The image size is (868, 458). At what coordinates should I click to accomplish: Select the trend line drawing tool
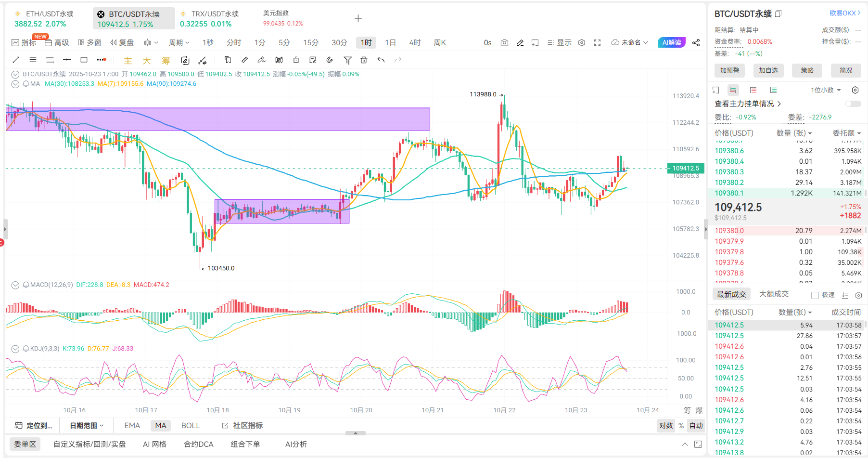pyautogui.click(x=16, y=60)
